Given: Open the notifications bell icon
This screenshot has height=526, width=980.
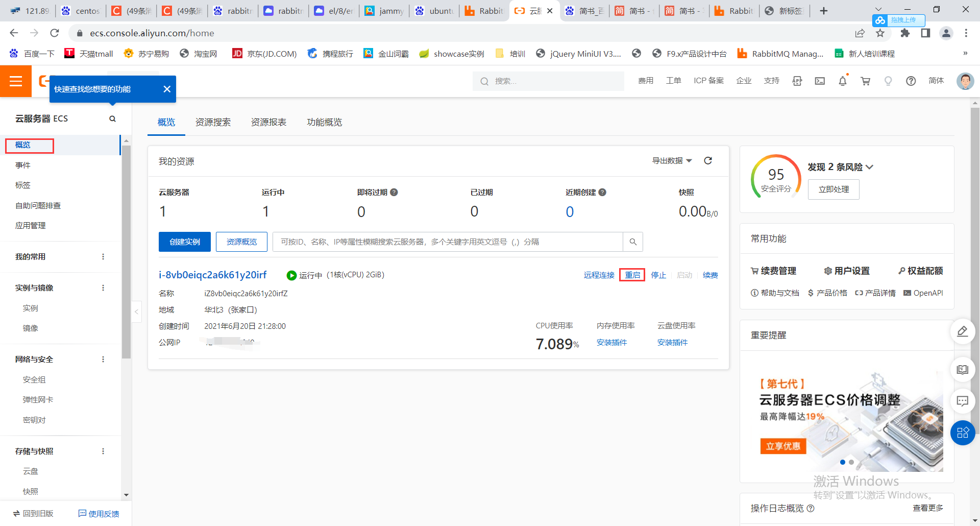Looking at the screenshot, I should click(843, 81).
